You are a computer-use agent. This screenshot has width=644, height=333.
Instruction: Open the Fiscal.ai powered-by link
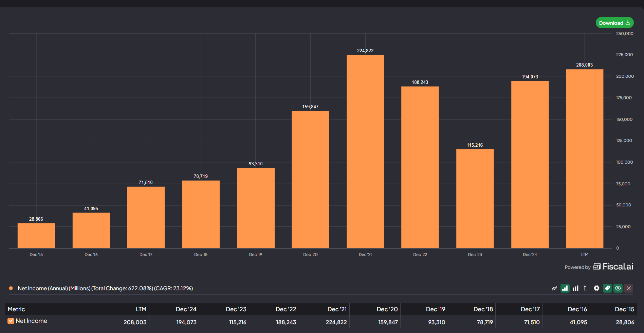pyautogui.click(x=613, y=267)
